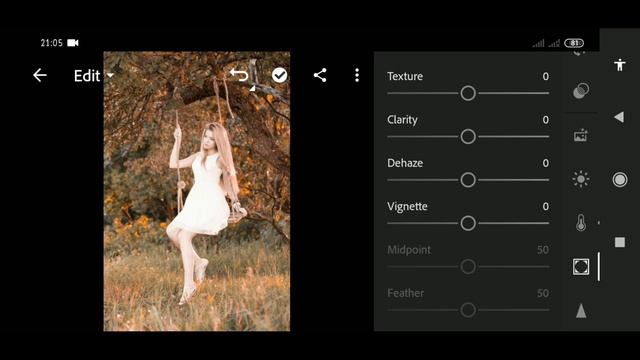Go back using the back arrow
640x360 pixels.
coord(40,75)
